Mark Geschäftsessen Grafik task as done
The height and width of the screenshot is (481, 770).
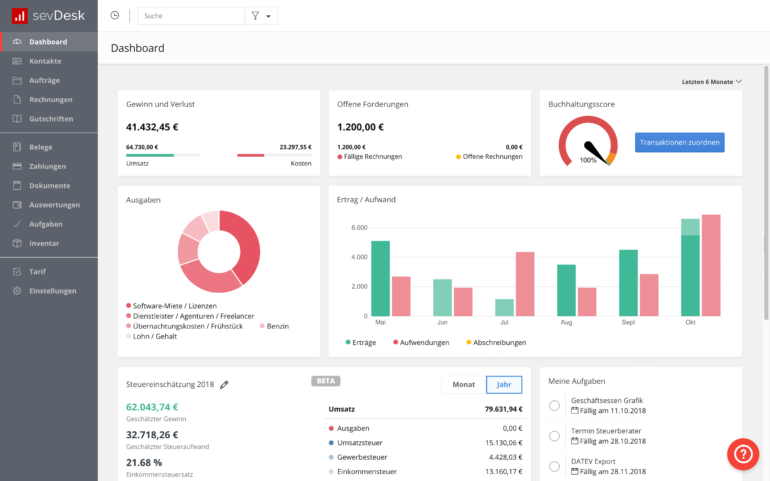554,405
